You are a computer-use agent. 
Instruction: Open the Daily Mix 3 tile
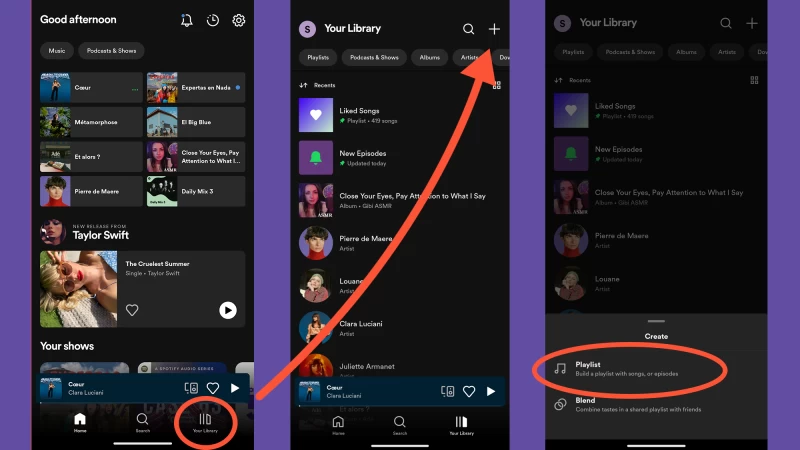196,191
